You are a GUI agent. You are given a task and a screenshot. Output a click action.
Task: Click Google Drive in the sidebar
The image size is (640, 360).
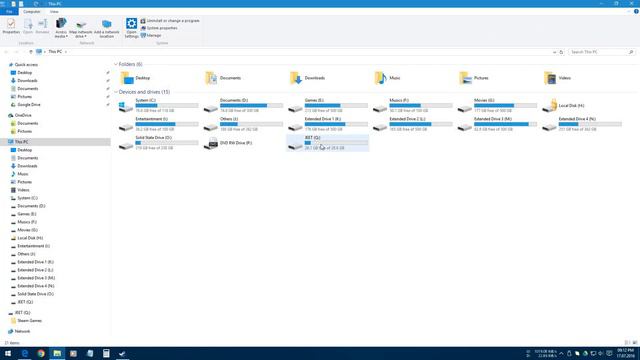29,105
